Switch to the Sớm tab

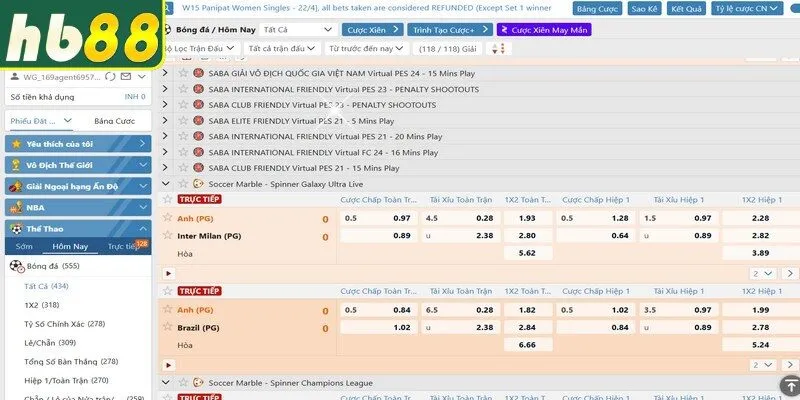23,246
